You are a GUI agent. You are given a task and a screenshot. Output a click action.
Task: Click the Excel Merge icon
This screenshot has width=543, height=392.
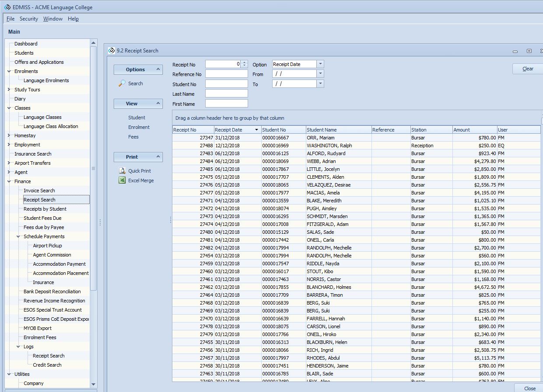[123, 180]
